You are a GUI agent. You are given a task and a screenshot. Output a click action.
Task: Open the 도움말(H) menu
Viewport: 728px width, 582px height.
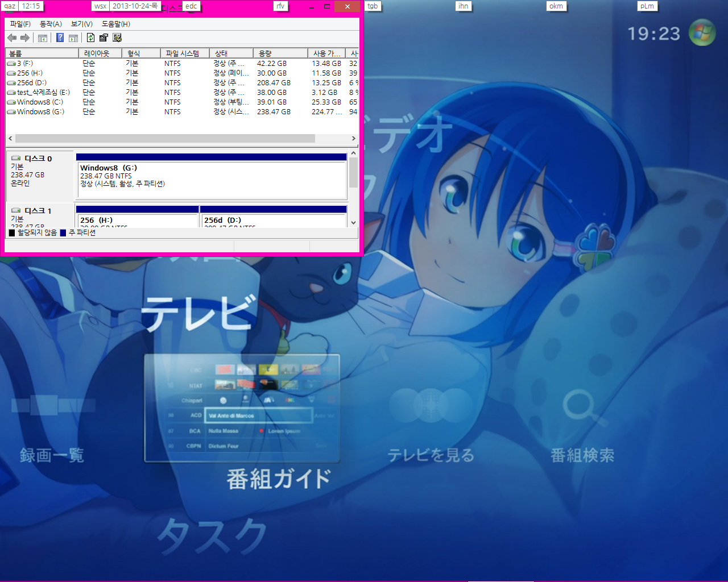coord(116,24)
